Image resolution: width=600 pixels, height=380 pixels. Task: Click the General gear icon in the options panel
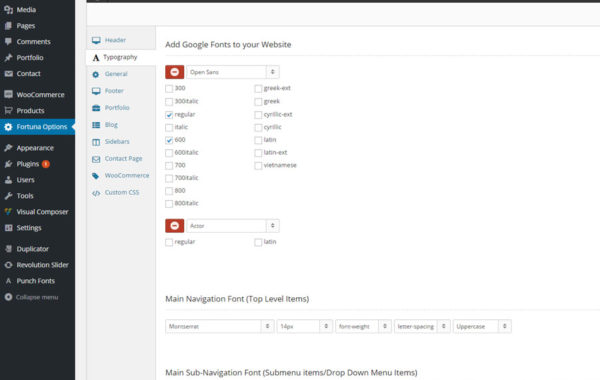tap(96, 75)
